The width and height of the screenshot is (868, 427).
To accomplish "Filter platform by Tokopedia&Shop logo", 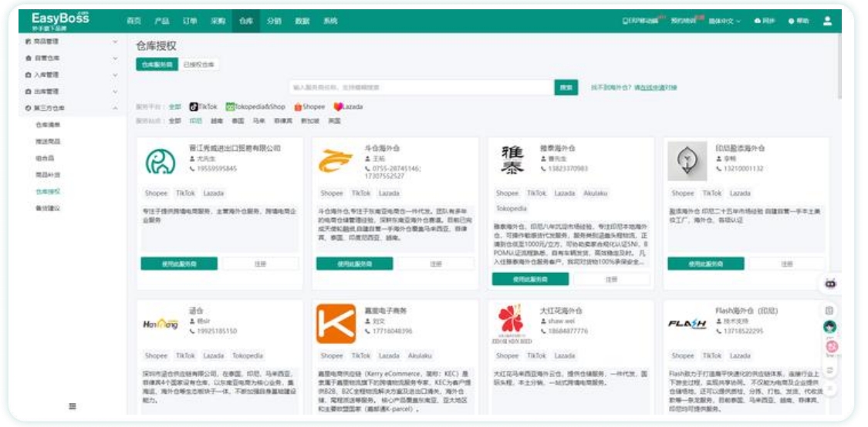I will click(230, 106).
